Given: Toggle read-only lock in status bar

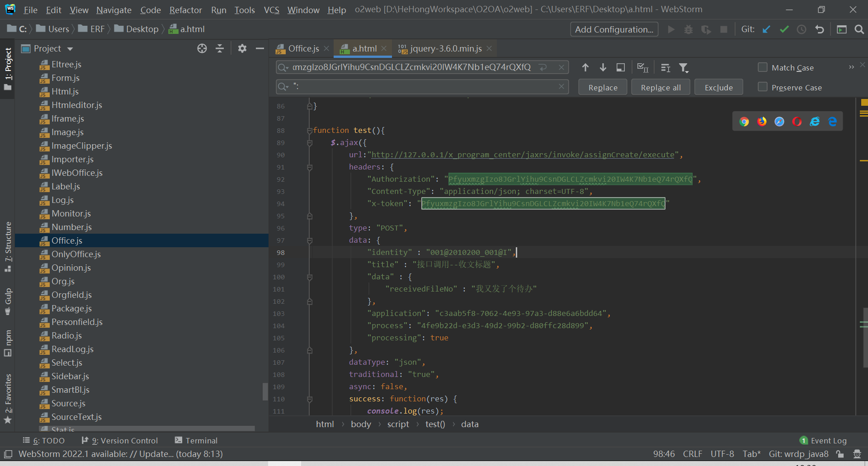Looking at the screenshot, I should [x=840, y=454].
